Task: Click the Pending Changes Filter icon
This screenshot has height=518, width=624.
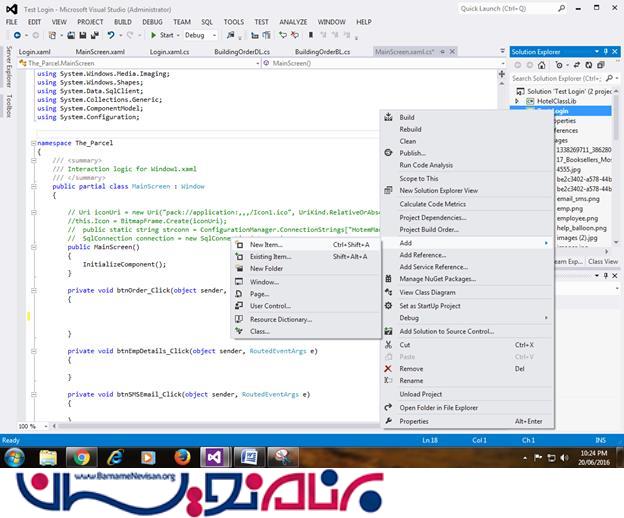Action: (x=560, y=65)
